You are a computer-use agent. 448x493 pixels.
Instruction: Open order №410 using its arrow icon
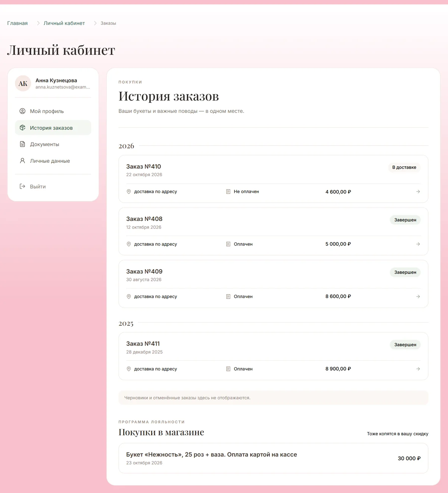pos(418,191)
